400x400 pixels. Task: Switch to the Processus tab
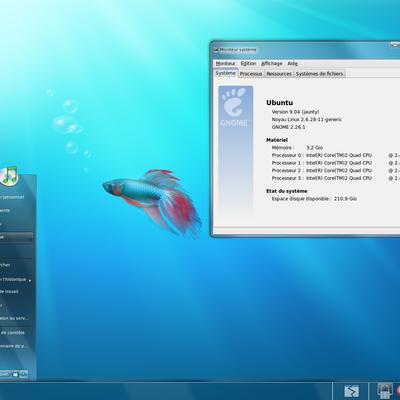point(251,74)
